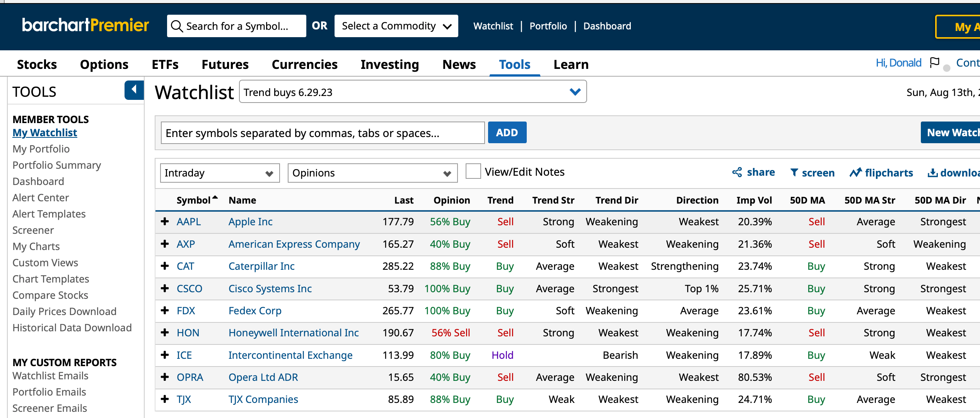Expand the AAPL row plus icon
The image size is (980, 418).
(x=165, y=221)
